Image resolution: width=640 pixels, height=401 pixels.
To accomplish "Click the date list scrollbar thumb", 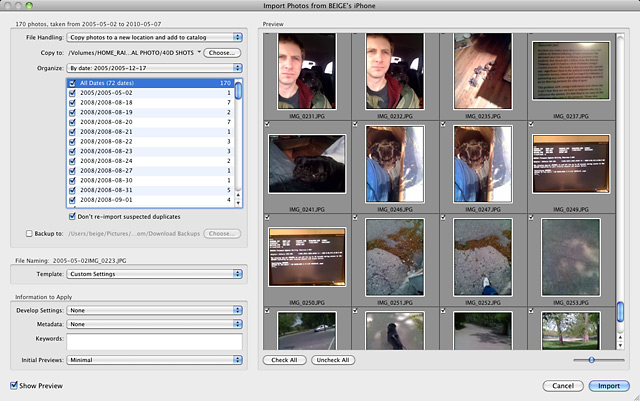I will coord(238,90).
